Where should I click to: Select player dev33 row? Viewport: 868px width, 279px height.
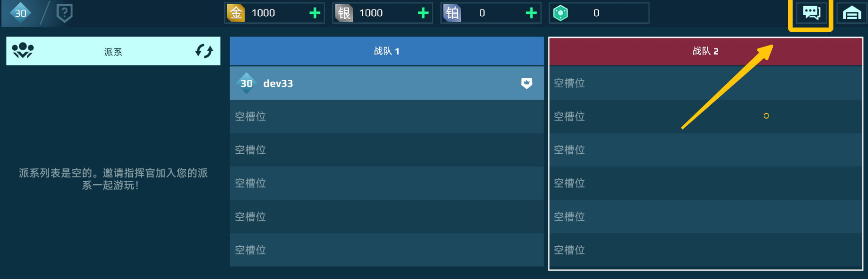pos(387,84)
